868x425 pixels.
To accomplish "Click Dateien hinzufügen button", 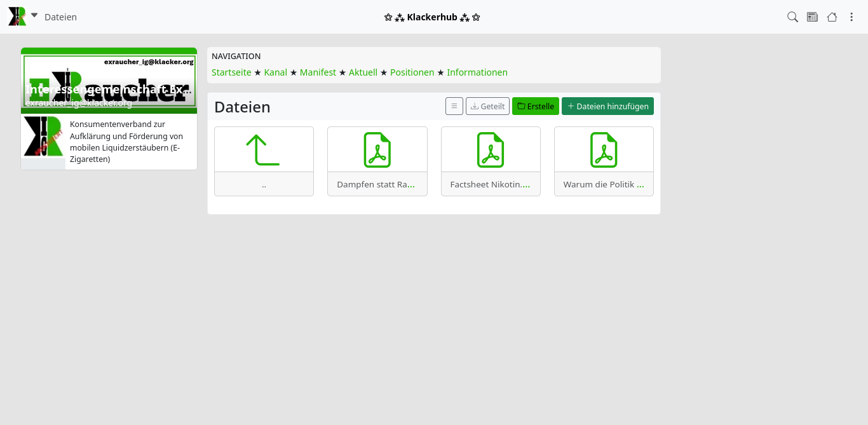I will click(607, 106).
